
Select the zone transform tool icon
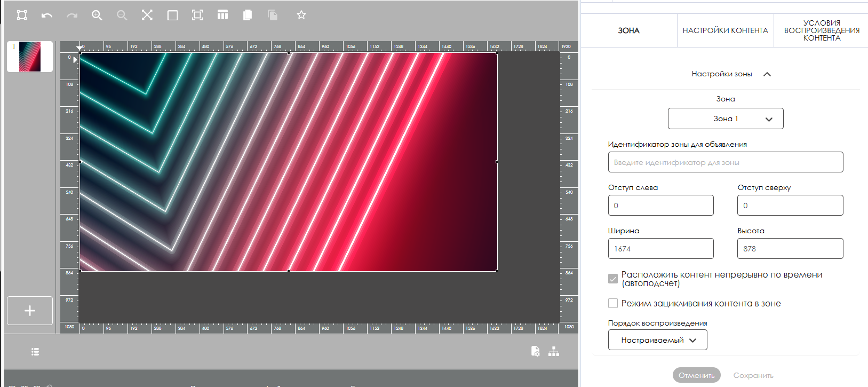click(22, 15)
